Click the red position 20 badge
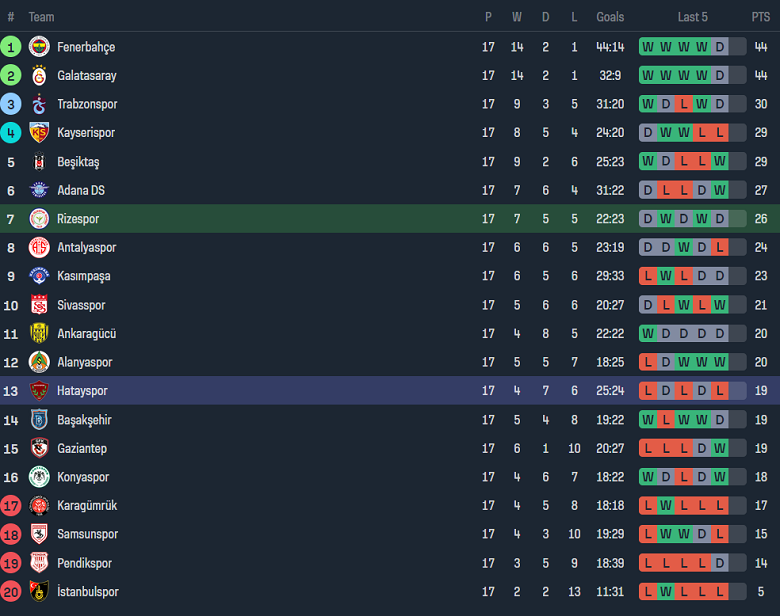780x616 pixels. pyautogui.click(x=11, y=592)
